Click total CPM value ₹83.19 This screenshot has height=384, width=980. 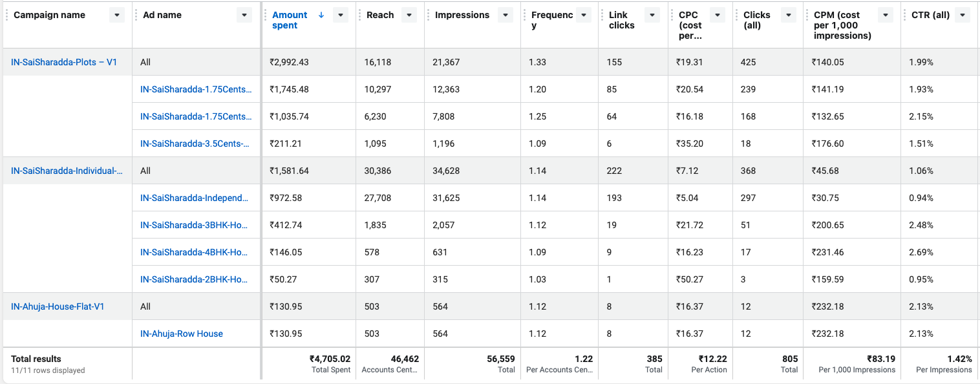coord(881,359)
